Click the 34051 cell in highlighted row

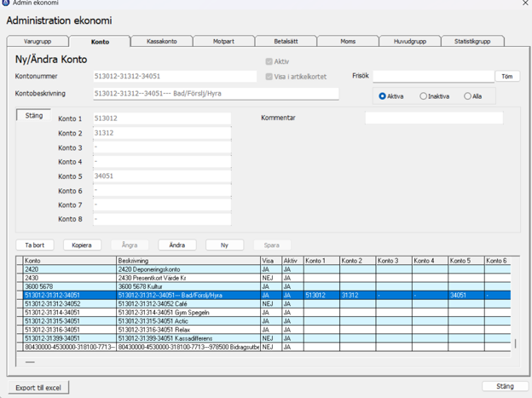tap(466, 295)
